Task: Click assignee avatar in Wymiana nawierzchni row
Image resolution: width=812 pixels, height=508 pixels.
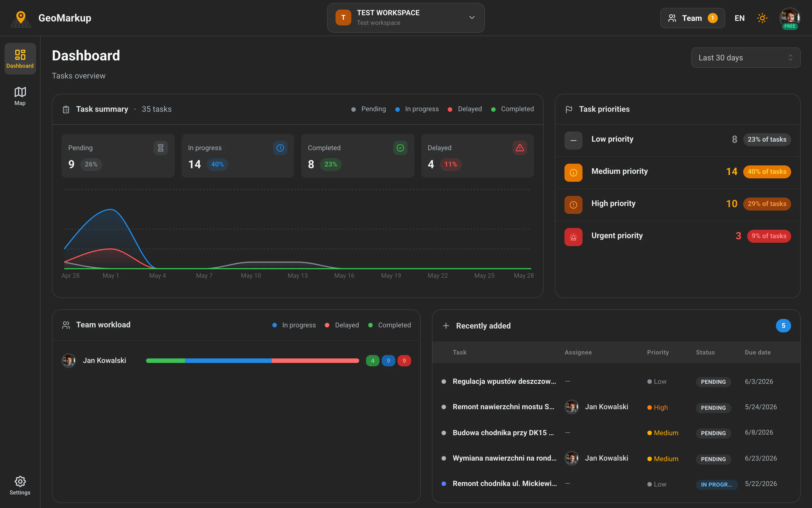Action: coord(572,458)
